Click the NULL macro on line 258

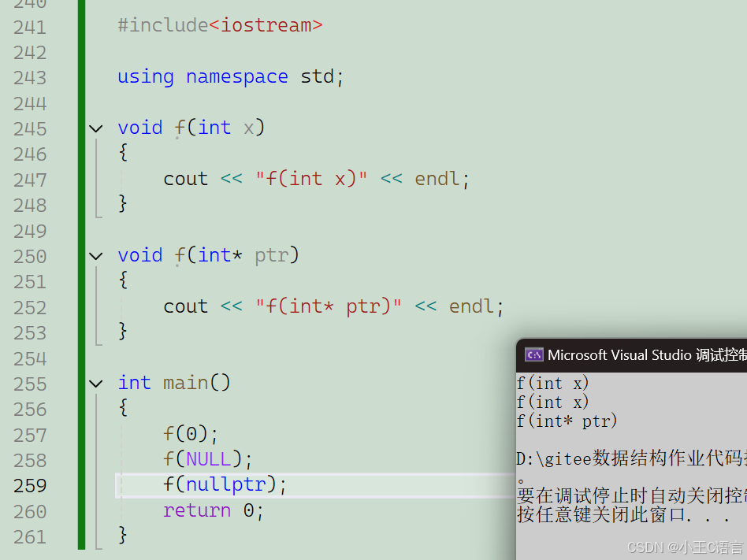click(208, 459)
